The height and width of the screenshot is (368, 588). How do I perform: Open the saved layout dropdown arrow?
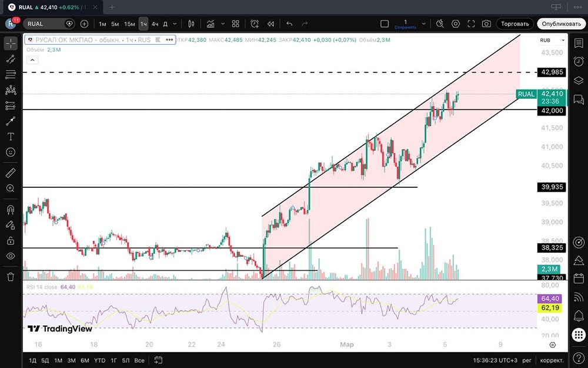(424, 24)
